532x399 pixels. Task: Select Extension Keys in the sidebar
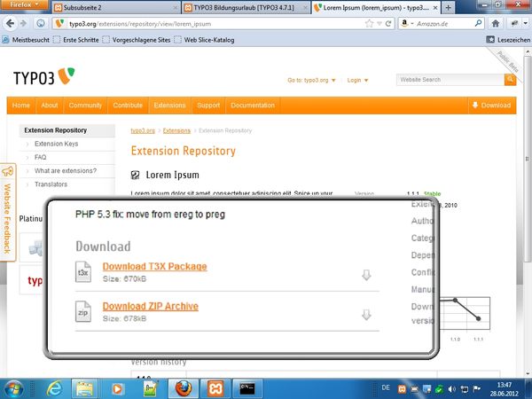click(x=56, y=144)
